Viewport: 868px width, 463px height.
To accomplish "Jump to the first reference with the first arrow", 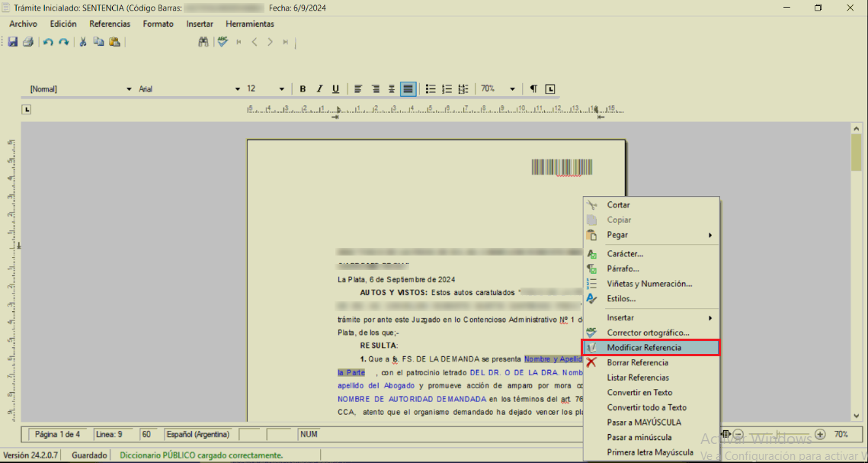I will pyautogui.click(x=239, y=41).
